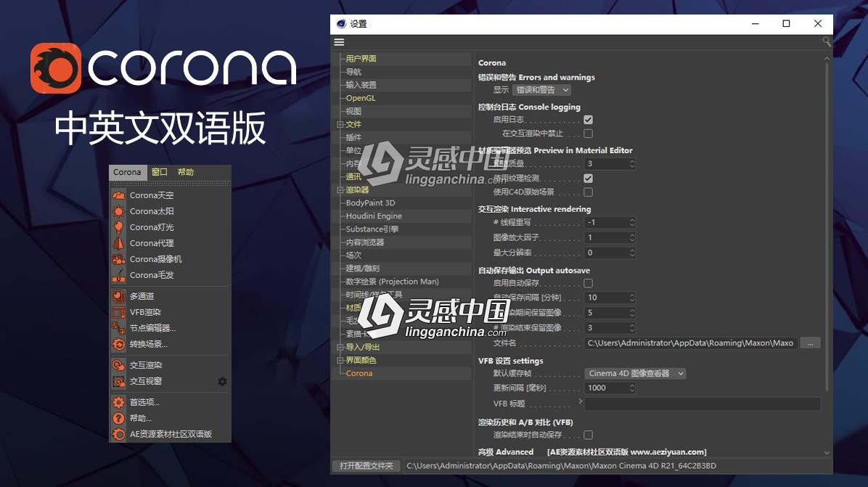Select Corona in settings tree
The image size is (868, 487).
[359, 374]
